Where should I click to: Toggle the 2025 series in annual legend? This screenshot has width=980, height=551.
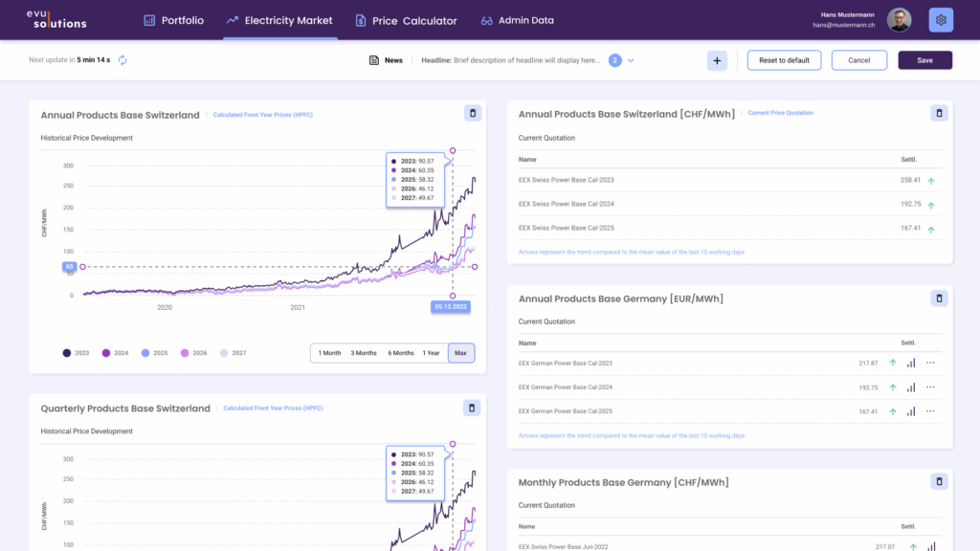154,353
